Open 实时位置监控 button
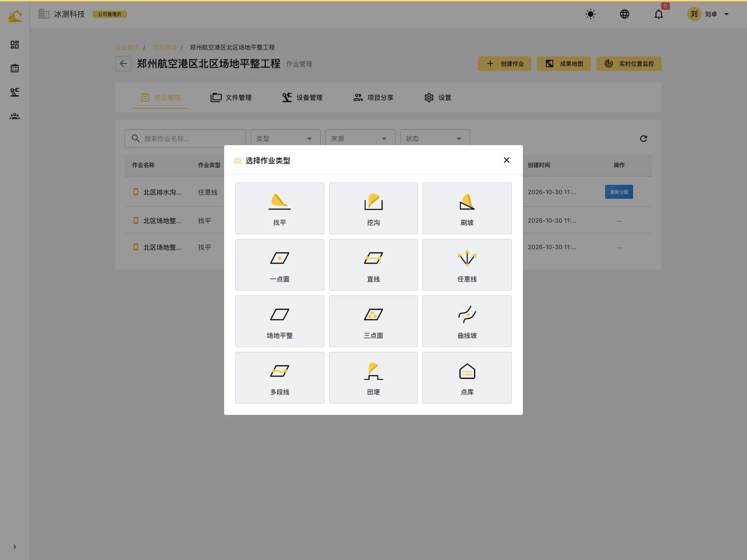This screenshot has height=560, width=747. coord(629,63)
